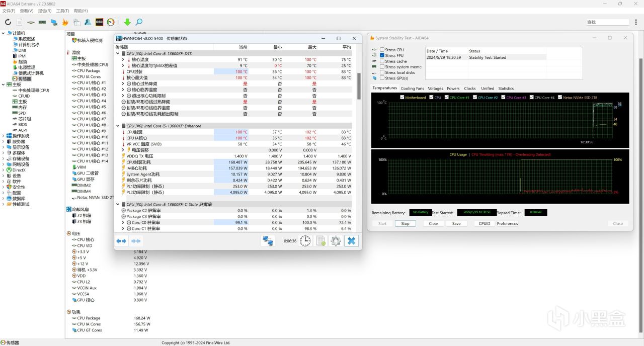644x346 pixels.
Task: Open the 工具(T) menu
Action: [x=63, y=11]
